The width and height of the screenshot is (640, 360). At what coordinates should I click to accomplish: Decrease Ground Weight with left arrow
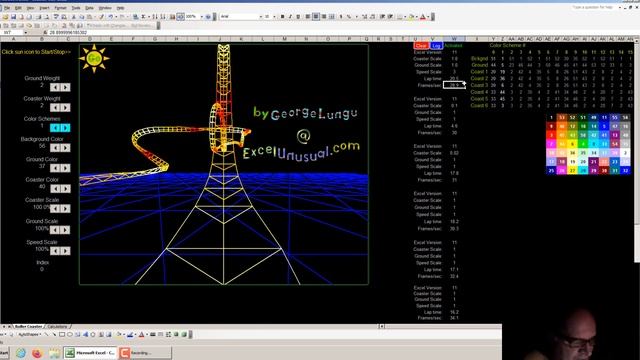point(55,87)
